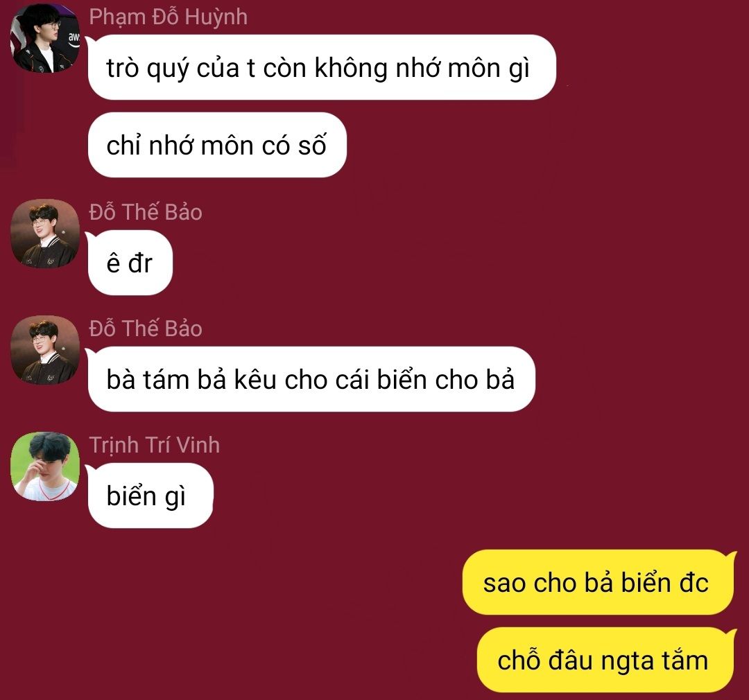Click the sender name Phạm Đỗ Huỳnh

168,17
